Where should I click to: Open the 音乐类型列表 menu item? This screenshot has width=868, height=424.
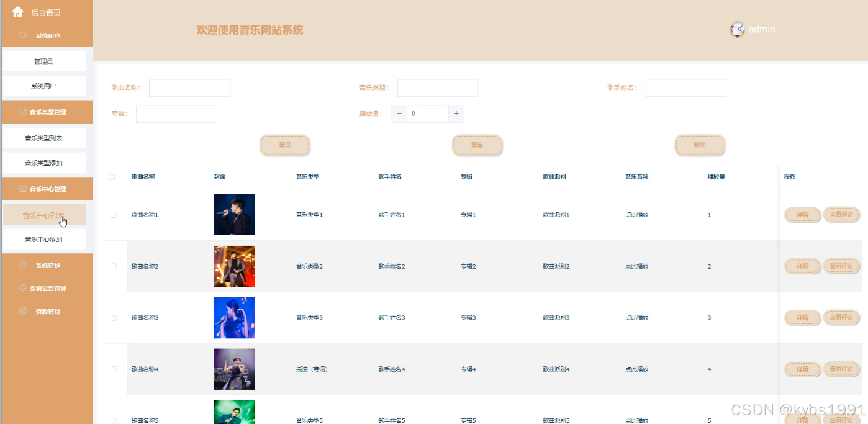coord(44,138)
